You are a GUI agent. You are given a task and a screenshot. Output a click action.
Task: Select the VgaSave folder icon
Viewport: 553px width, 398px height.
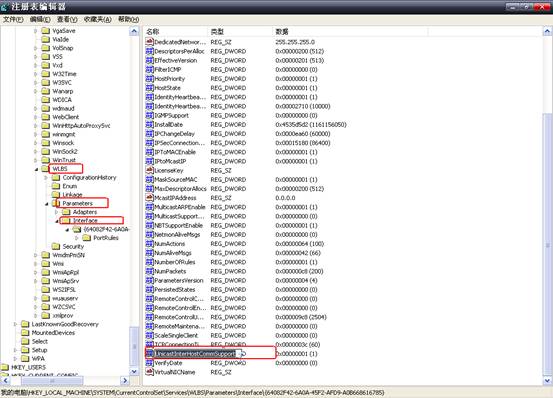(45, 31)
